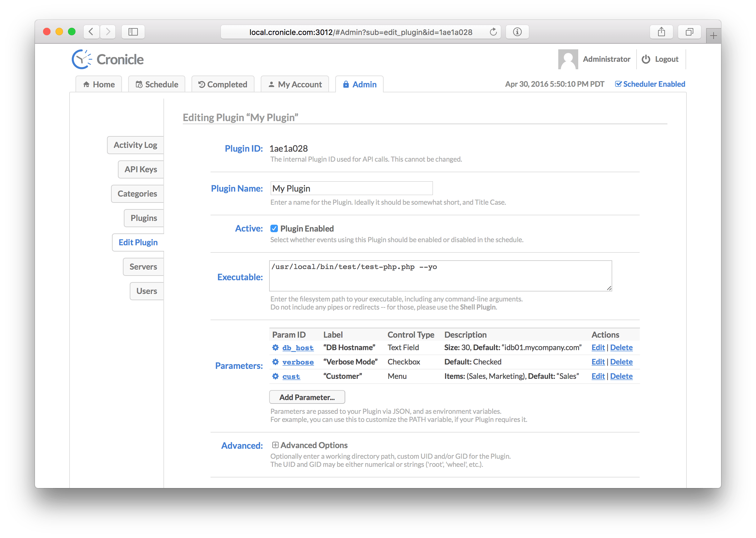Click the Checkbox control type cell
This screenshot has width=756, height=538.
click(404, 362)
